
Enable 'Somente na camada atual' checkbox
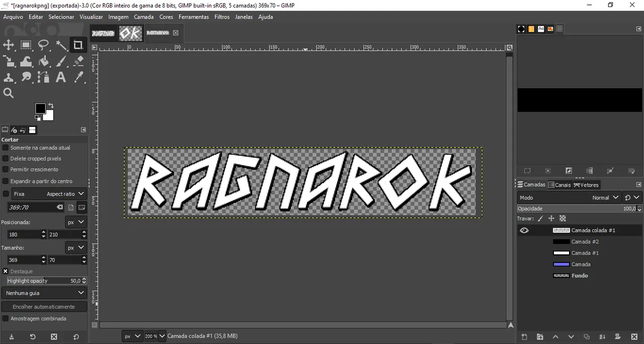pos(6,148)
